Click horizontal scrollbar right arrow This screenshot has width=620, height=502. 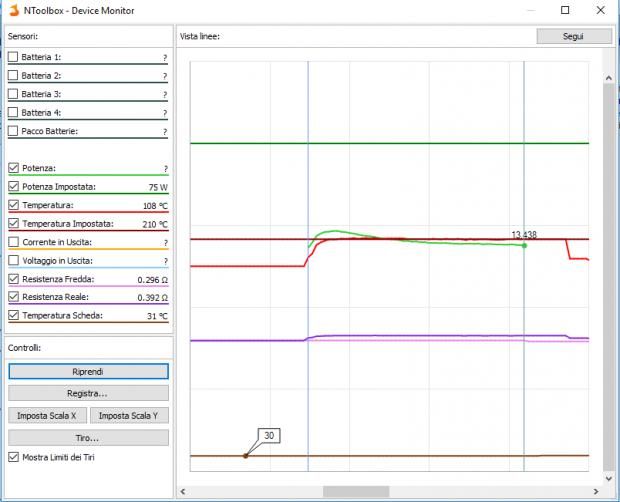pyautogui.click(x=596, y=492)
